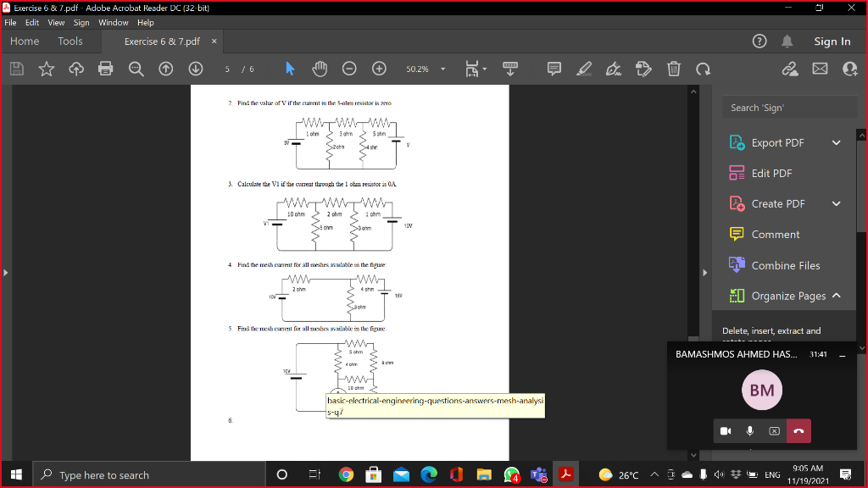Screen dimensions: 868x488
Task: Delete the current page with trash icon
Action: coord(673,69)
